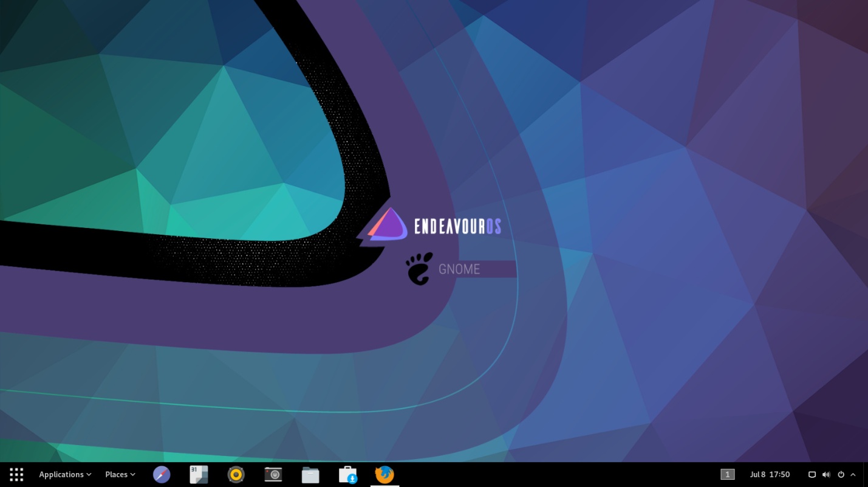Screen dimensions: 868x487
Task: Open the Applications menu
Action: coord(65,474)
